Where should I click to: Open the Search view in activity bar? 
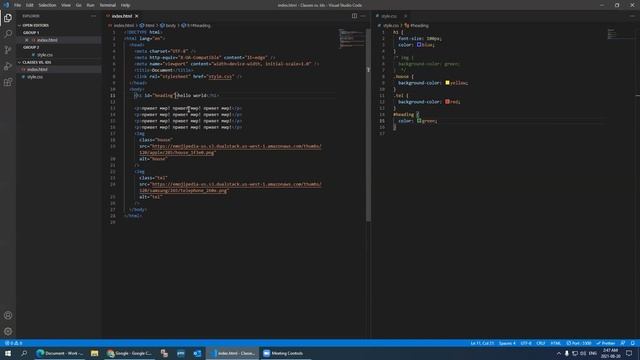point(8,34)
